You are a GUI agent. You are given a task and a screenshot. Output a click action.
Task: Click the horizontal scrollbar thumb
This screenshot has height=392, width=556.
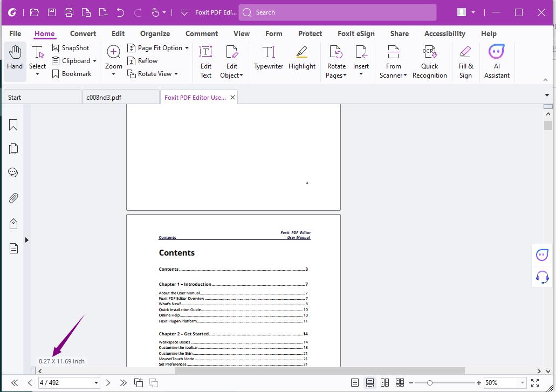(x=320, y=371)
